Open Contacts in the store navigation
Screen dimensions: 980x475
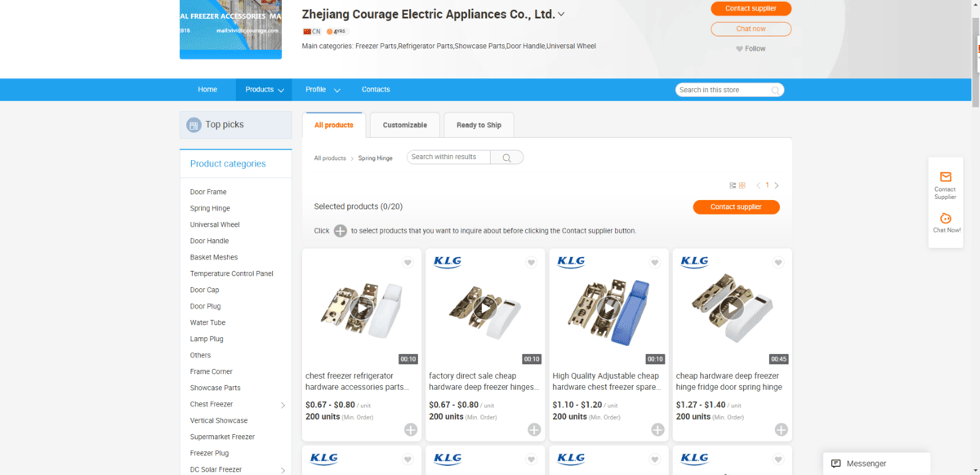[376, 90]
